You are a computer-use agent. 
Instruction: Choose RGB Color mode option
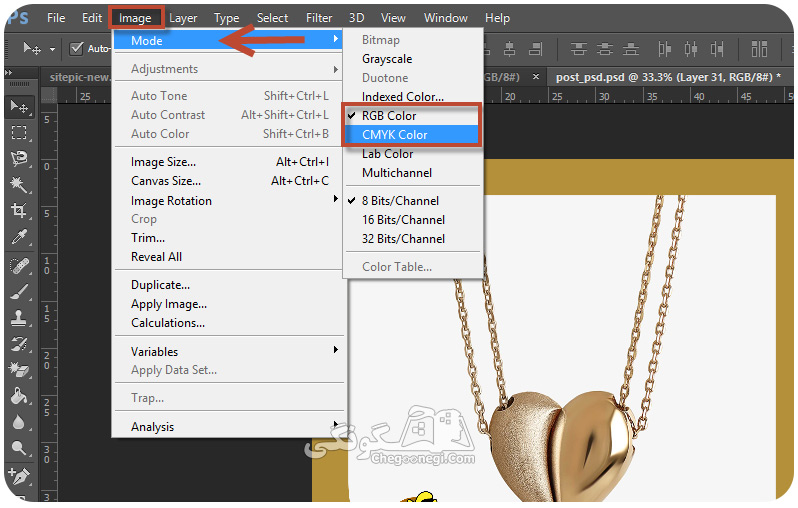point(412,116)
